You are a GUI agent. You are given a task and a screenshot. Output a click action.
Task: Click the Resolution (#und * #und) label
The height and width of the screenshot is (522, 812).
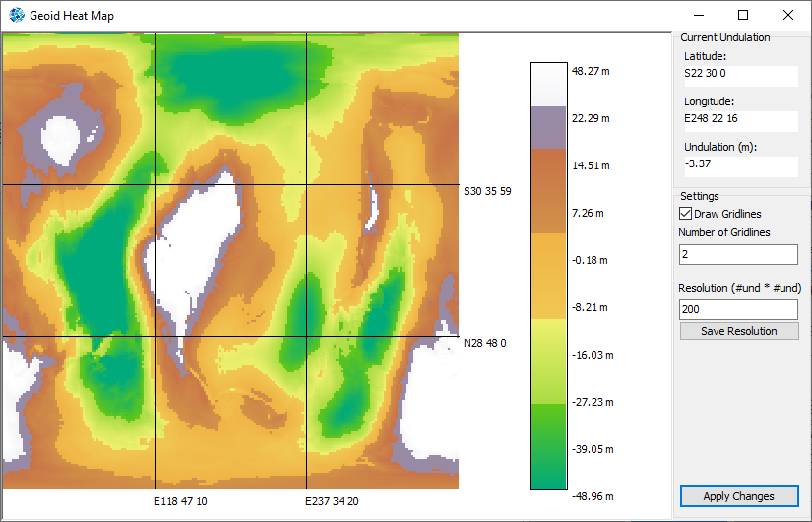click(740, 288)
